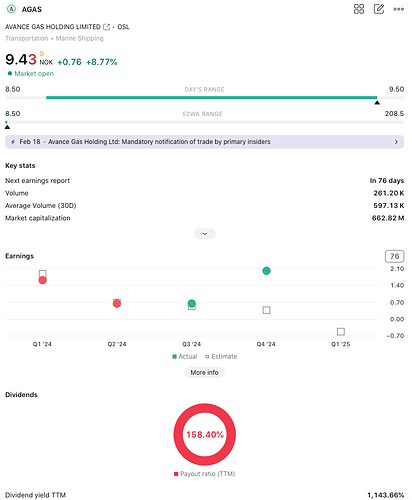Click the Earnings section heading

(x=19, y=256)
